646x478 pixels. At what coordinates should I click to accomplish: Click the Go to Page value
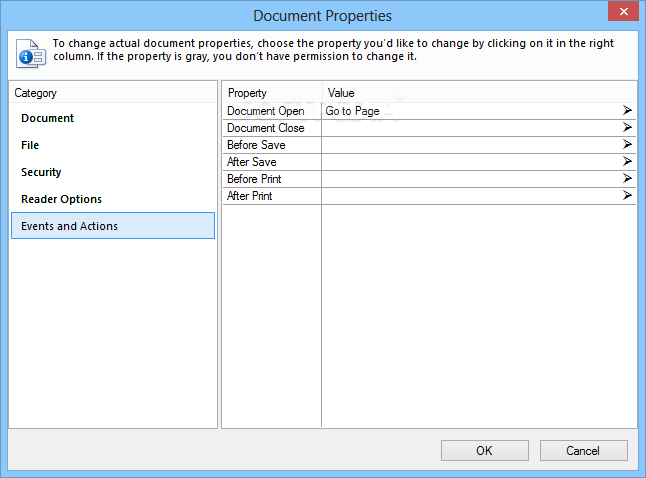click(352, 111)
